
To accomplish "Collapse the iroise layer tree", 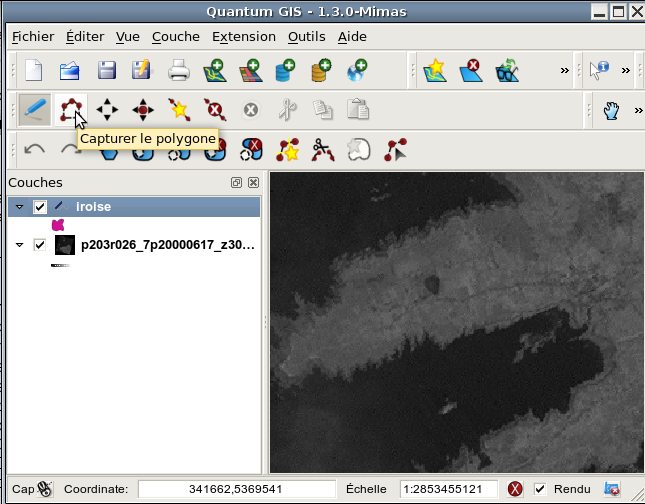I will [x=19, y=207].
